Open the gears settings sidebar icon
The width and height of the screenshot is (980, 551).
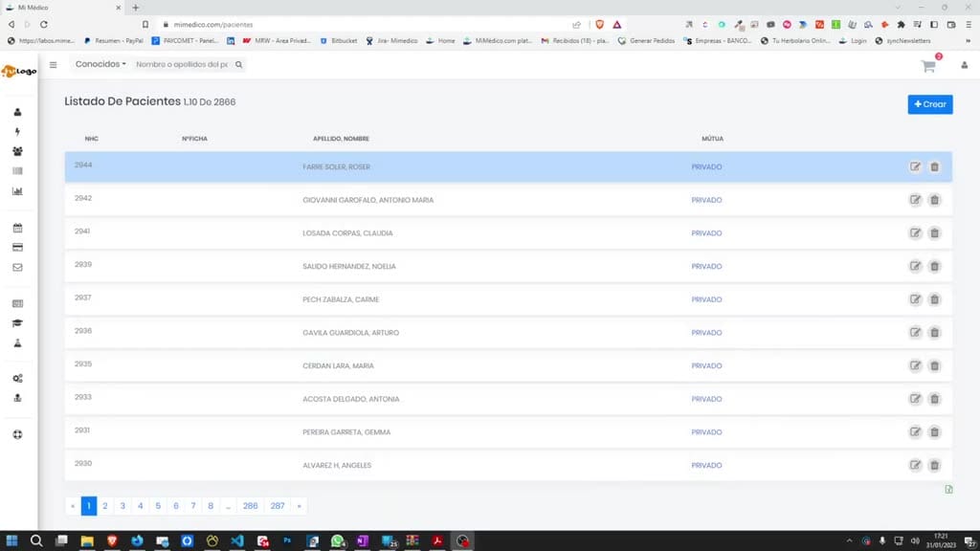click(17, 379)
